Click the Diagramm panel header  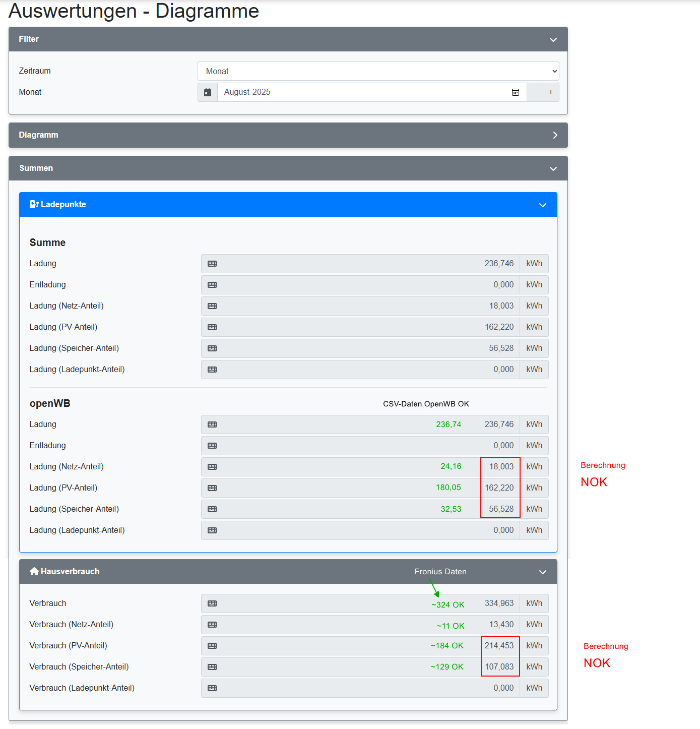point(288,135)
